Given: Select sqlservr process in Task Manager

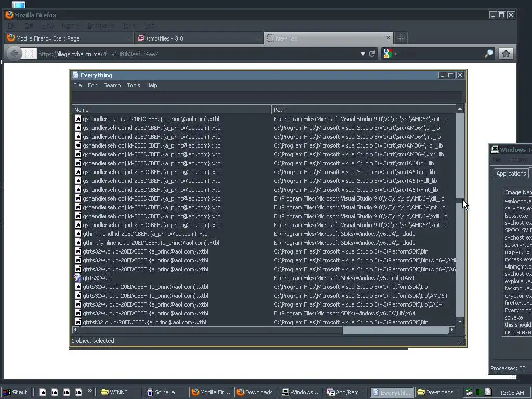Looking at the screenshot, I should click(518, 245).
